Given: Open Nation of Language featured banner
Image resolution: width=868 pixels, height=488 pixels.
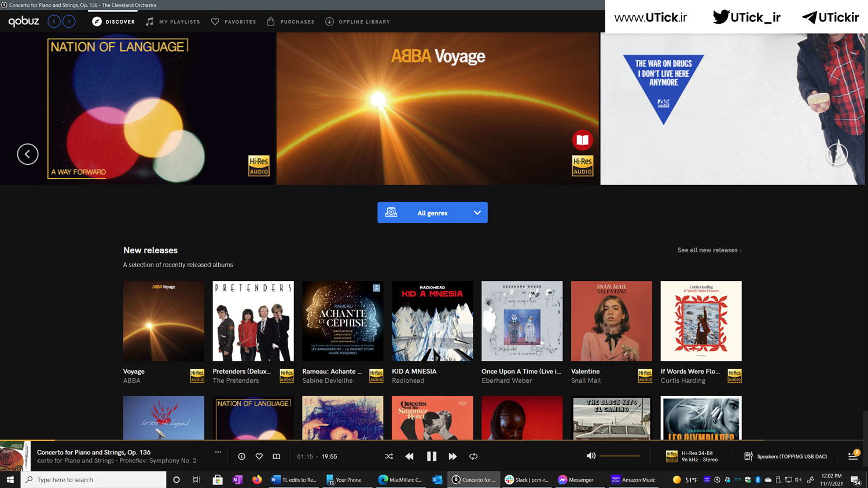Looking at the screenshot, I should click(138, 109).
